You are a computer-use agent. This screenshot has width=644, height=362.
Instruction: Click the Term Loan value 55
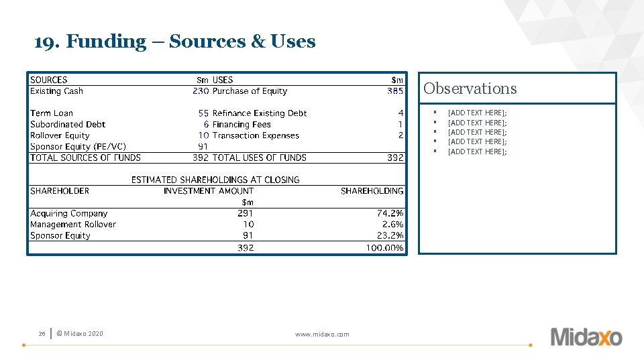point(203,113)
